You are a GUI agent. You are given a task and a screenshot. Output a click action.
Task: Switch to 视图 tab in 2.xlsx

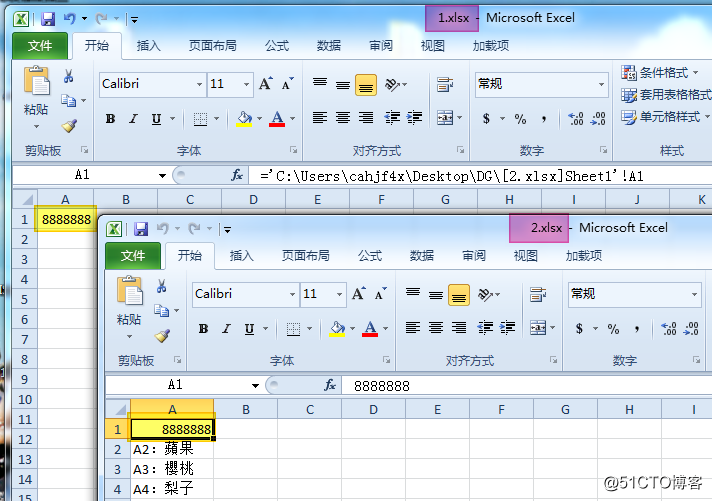pos(525,255)
